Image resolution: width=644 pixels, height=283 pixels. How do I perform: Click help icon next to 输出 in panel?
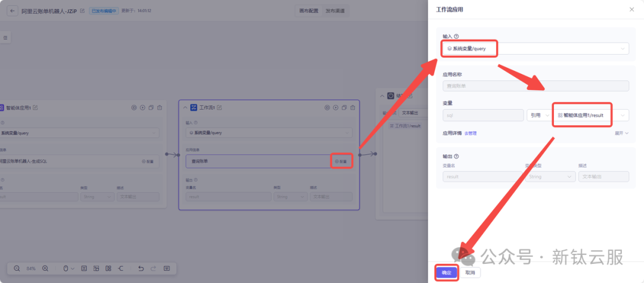click(456, 156)
